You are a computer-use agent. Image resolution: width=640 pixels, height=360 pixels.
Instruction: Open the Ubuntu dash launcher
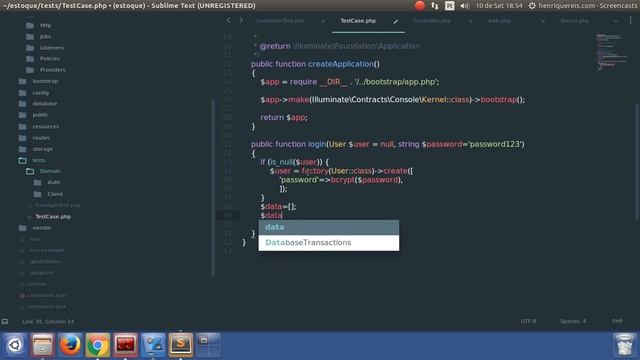coord(15,345)
